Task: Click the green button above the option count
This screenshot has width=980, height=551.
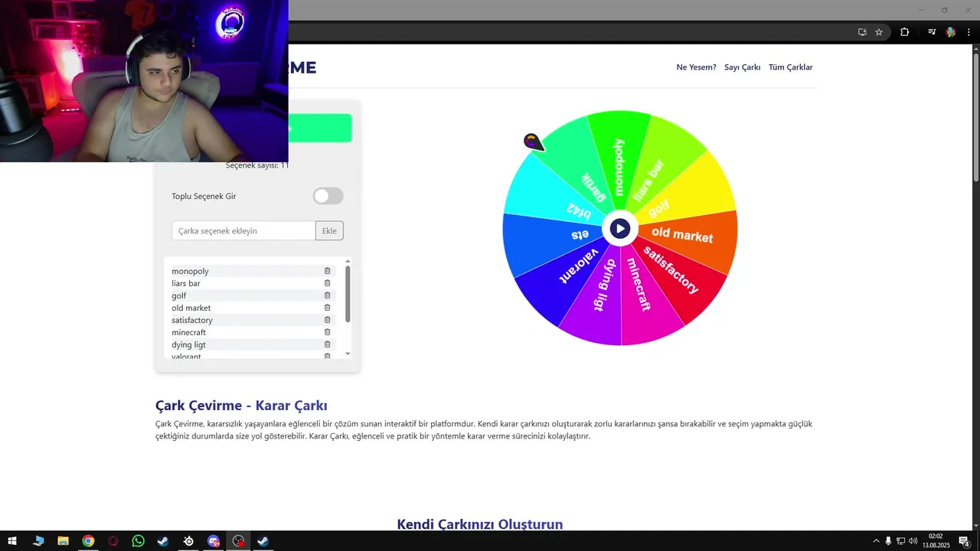Action: pos(320,128)
